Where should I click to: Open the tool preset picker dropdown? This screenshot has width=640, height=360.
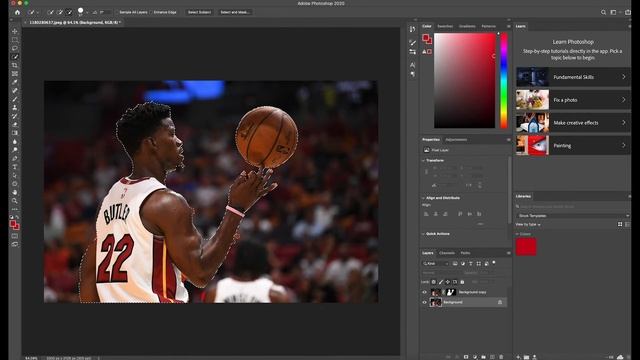coord(38,13)
